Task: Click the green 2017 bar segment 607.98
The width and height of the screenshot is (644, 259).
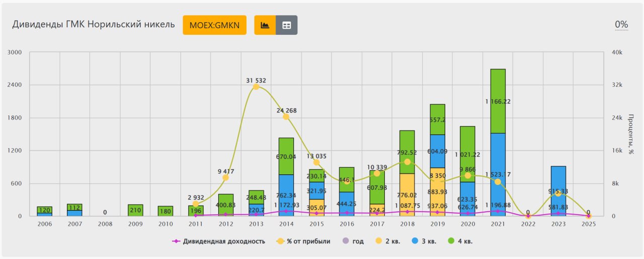Action: pos(377,187)
